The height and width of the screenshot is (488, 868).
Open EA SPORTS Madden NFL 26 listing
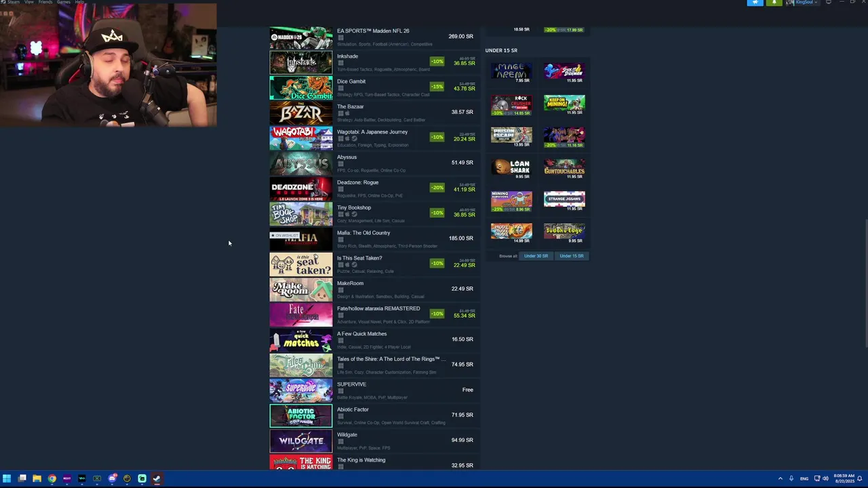click(375, 37)
